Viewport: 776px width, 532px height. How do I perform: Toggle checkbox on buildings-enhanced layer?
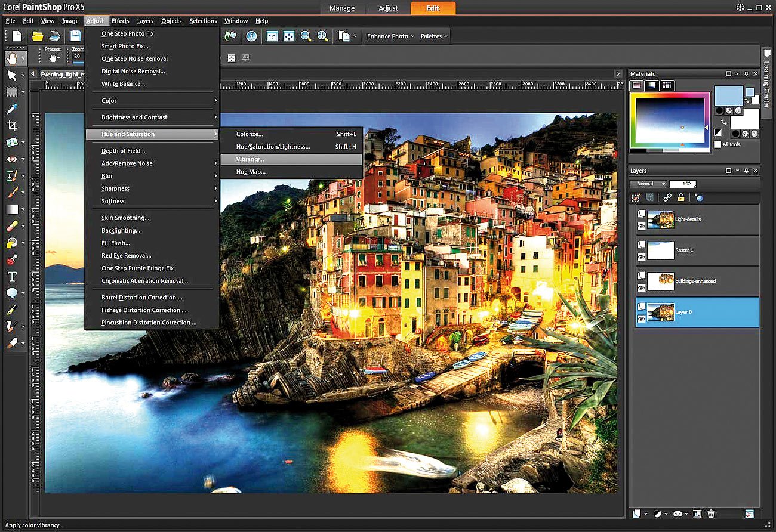point(642,276)
